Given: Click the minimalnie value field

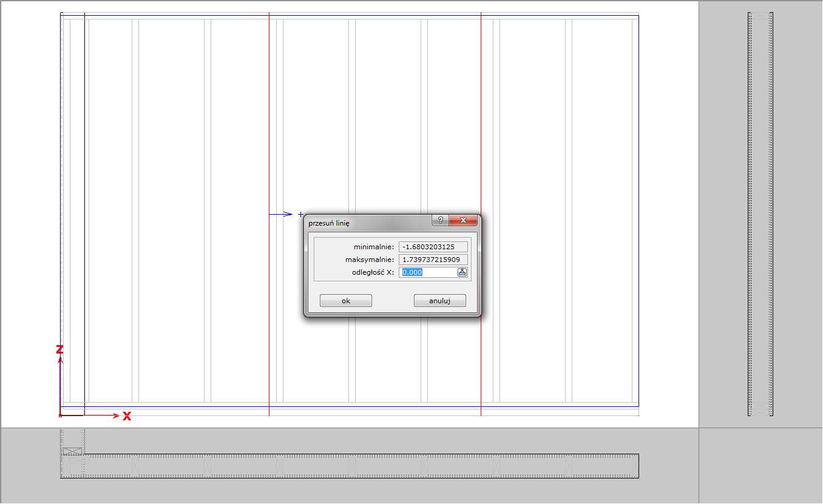Looking at the screenshot, I should click(x=433, y=247).
